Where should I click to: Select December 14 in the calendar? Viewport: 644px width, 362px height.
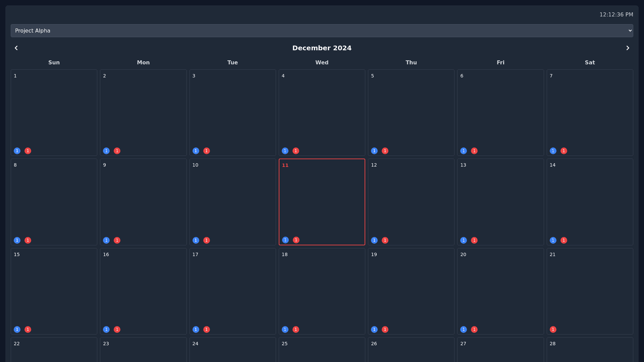[x=590, y=201]
